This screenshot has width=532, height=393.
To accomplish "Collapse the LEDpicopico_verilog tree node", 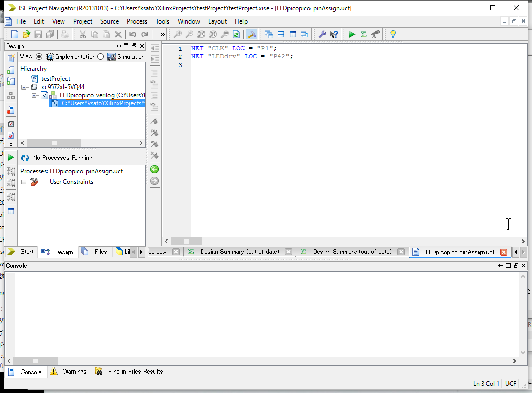I will pos(34,95).
